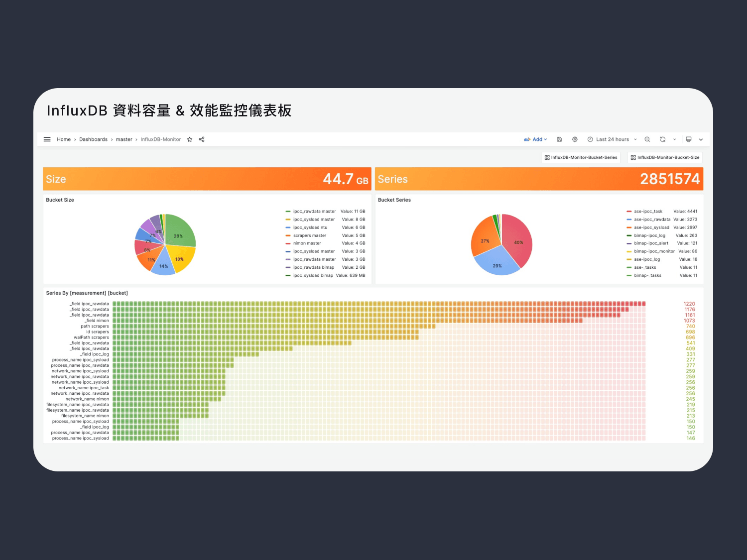Expand the Add panel dropdown
The width and height of the screenshot is (747, 560).
coord(536,139)
